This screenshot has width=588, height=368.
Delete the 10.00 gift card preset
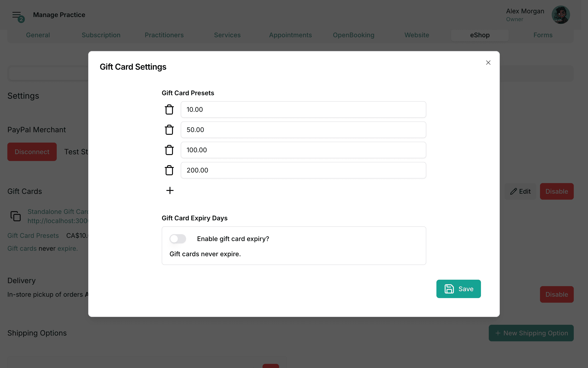(169, 109)
